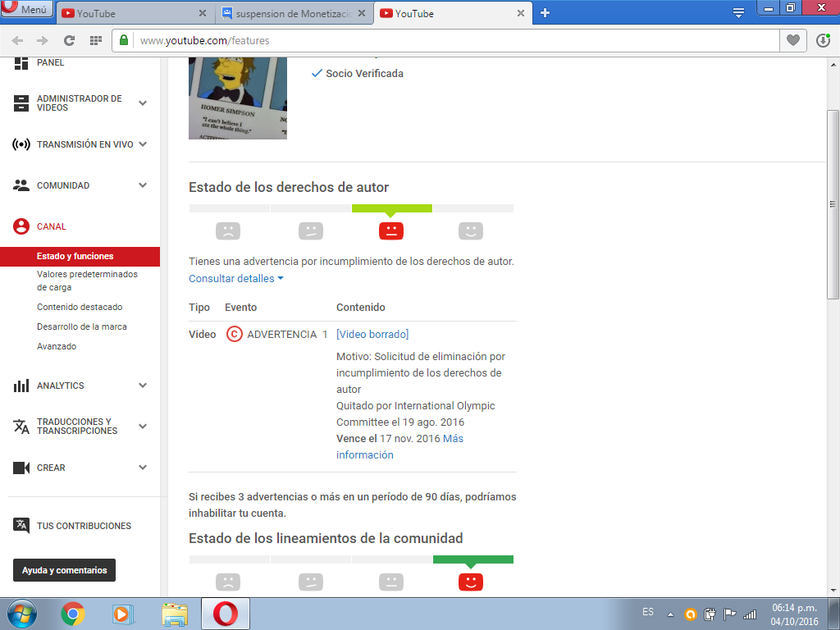Open the Speed Dial grid
Screen dimensions: 840x630
coord(96,41)
